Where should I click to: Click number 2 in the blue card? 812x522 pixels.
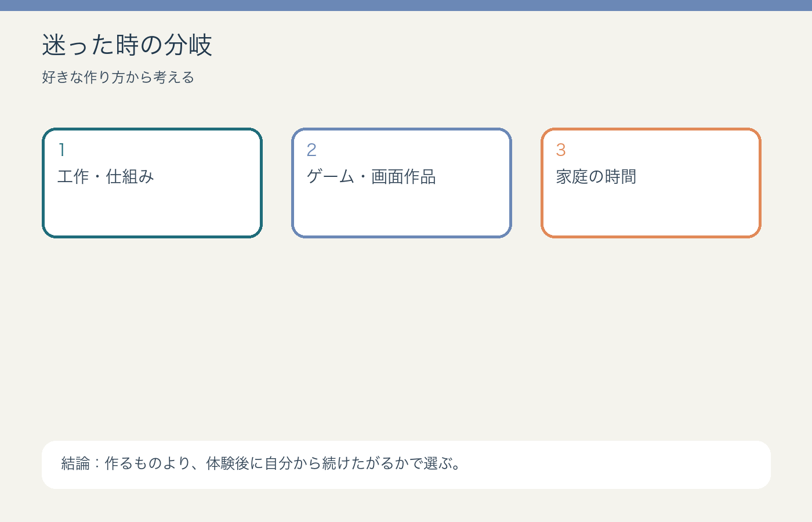tap(311, 150)
